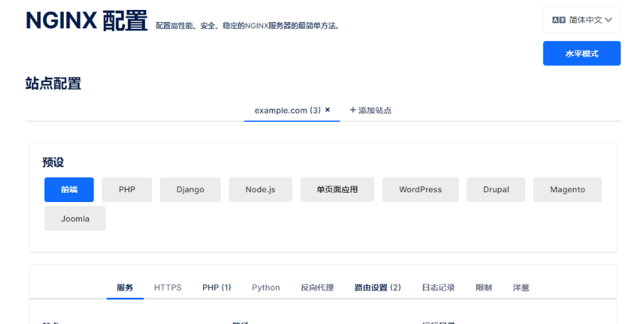The width and height of the screenshot is (644, 324).
Task: Click the NGINX 配置 page title
Action: tap(86, 21)
